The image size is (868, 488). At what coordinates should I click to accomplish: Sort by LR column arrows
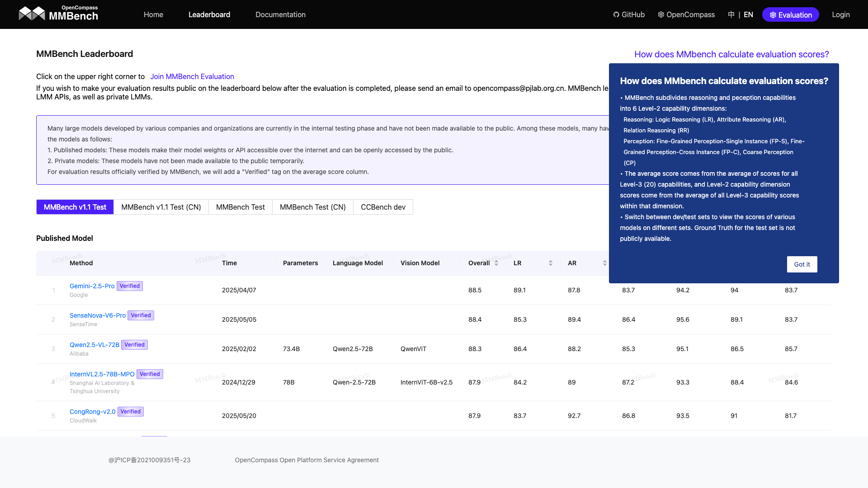click(x=551, y=263)
